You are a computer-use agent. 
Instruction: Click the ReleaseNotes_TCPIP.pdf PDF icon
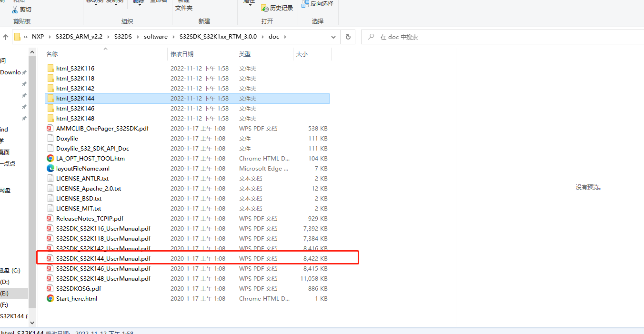pyautogui.click(x=50, y=218)
